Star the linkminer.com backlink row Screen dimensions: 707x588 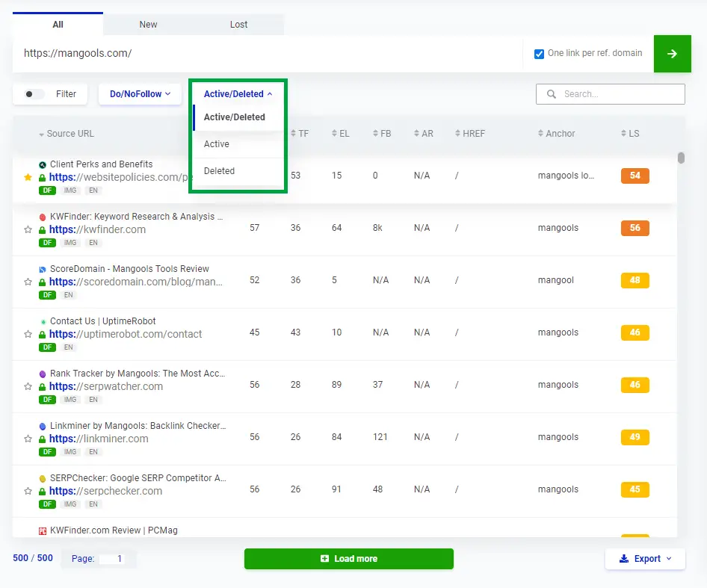(x=28, y=439)
